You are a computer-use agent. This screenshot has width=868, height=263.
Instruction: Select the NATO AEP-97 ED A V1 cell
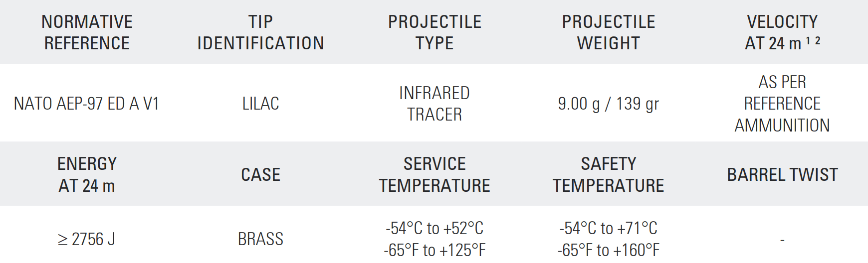pos(86,104)
